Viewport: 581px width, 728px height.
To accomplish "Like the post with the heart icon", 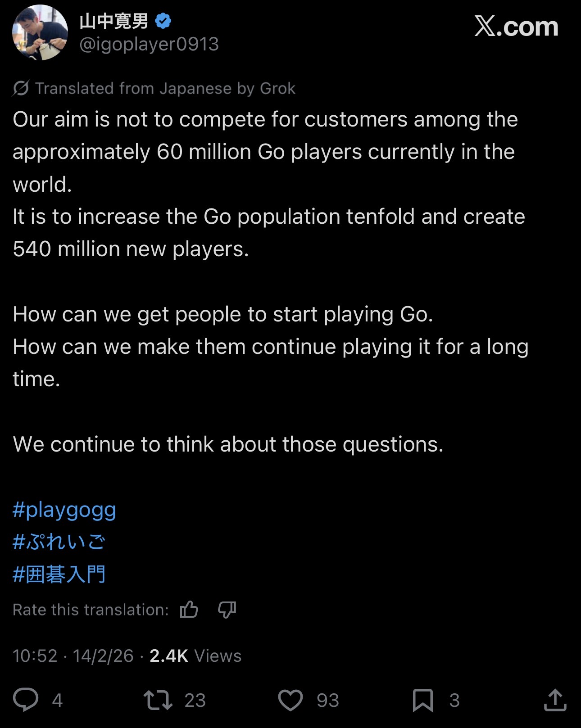I will click(x=290, y=700).
